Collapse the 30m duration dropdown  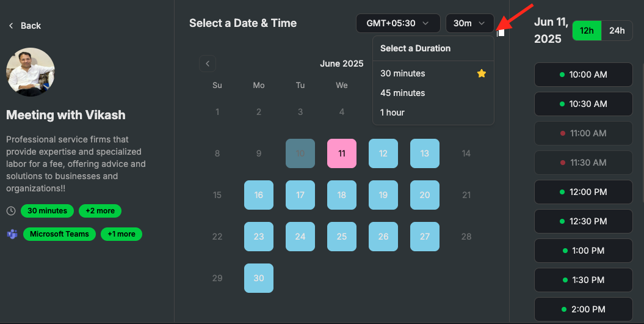(469, 23)
